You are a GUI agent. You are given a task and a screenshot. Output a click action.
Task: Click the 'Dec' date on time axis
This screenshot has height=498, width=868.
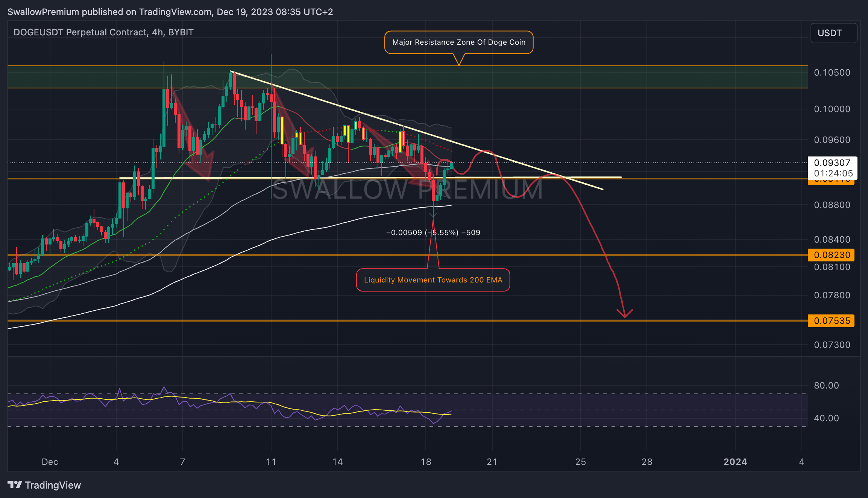[x=50, y=462]
